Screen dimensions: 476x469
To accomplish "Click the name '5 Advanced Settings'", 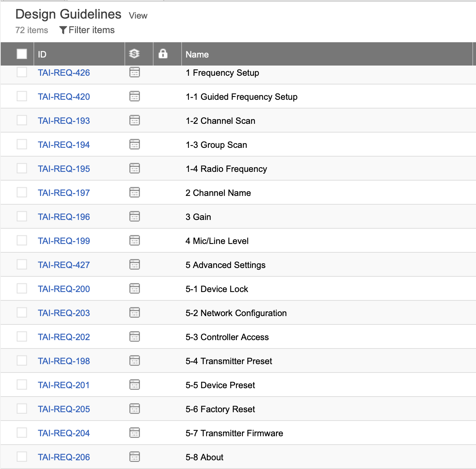I will (x=226, y=265).
